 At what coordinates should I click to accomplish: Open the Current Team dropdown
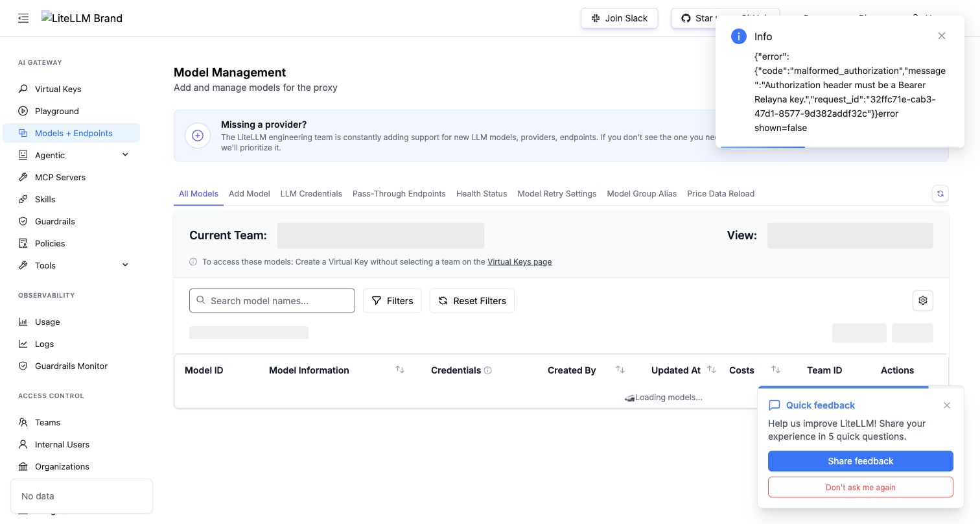380,235
